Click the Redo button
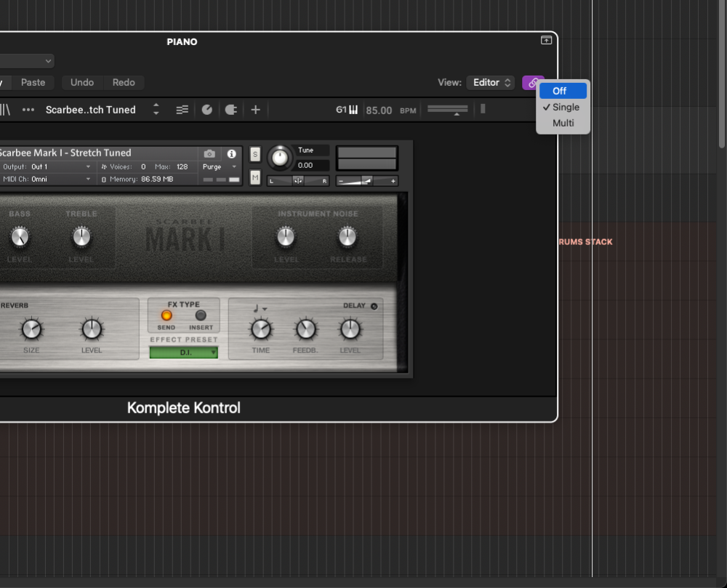This screenshot has height=588, width=727. [124, 82]
